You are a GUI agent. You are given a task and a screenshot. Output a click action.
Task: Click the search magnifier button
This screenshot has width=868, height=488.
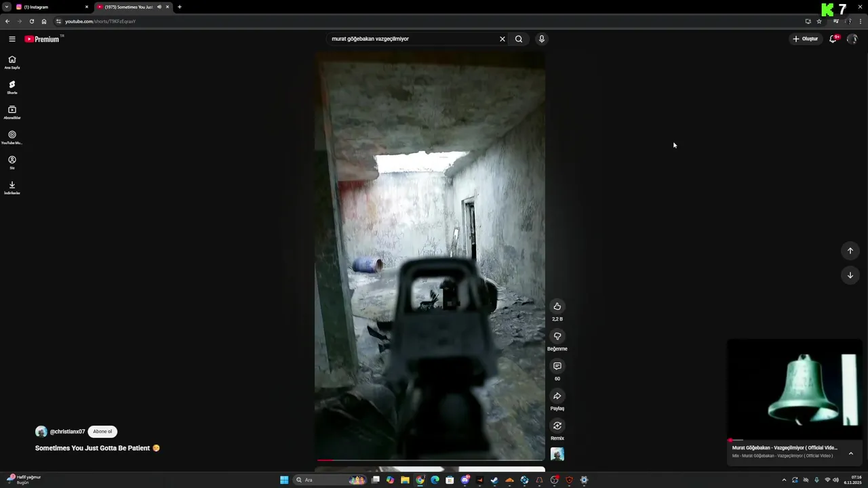tap(519, 39)
